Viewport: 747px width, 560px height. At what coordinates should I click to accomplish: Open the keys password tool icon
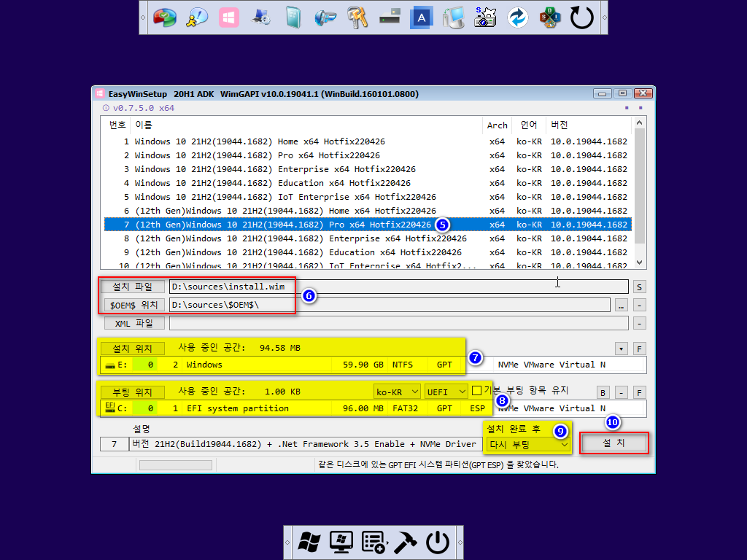(357, 17)
